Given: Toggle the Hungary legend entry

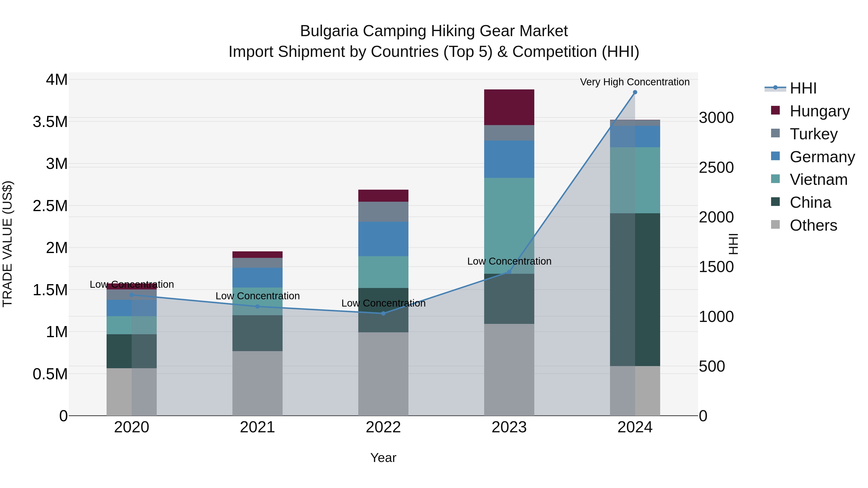Looking at the screenshot, I should (x=810, y=111).
